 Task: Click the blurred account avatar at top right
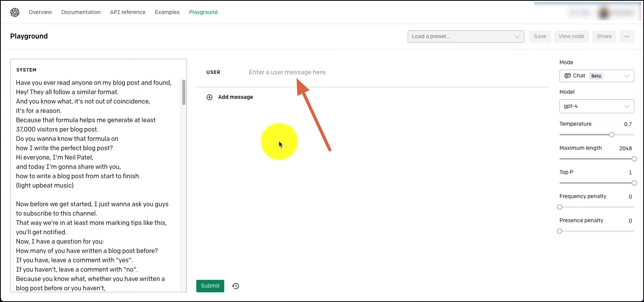pos(604,13)
